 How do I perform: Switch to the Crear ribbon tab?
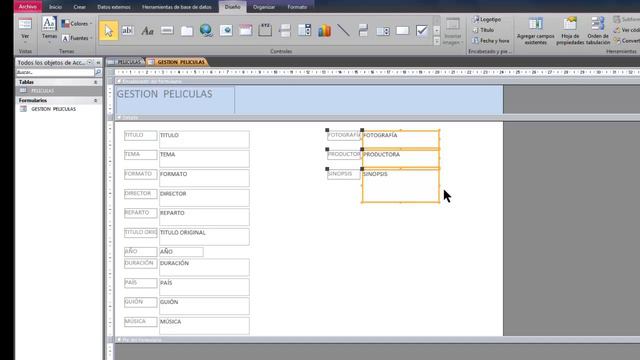tap(80, 7)
